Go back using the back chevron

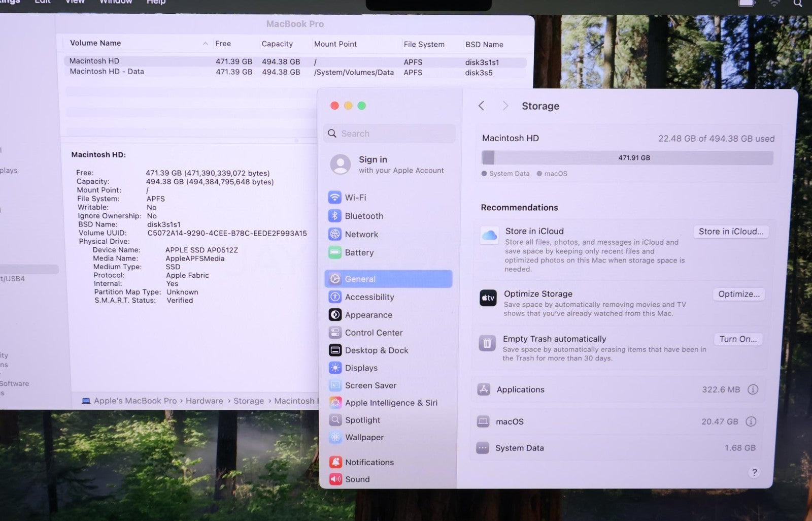point(481,106)
